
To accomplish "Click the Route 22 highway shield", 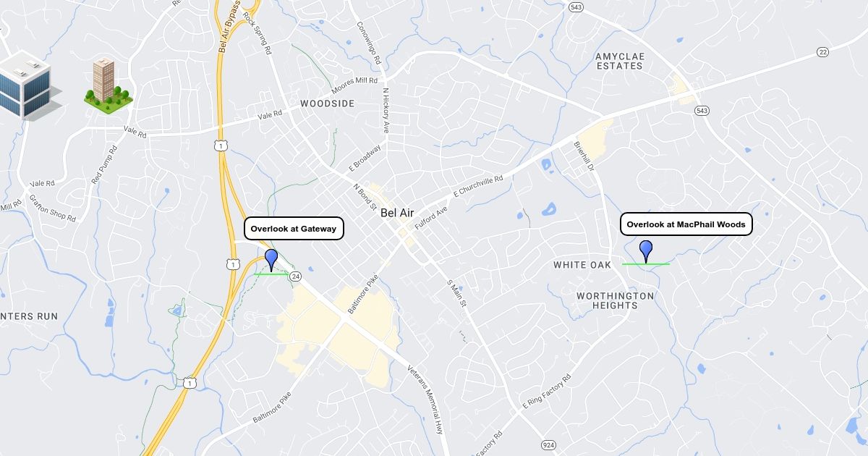I will coord(822,51).
